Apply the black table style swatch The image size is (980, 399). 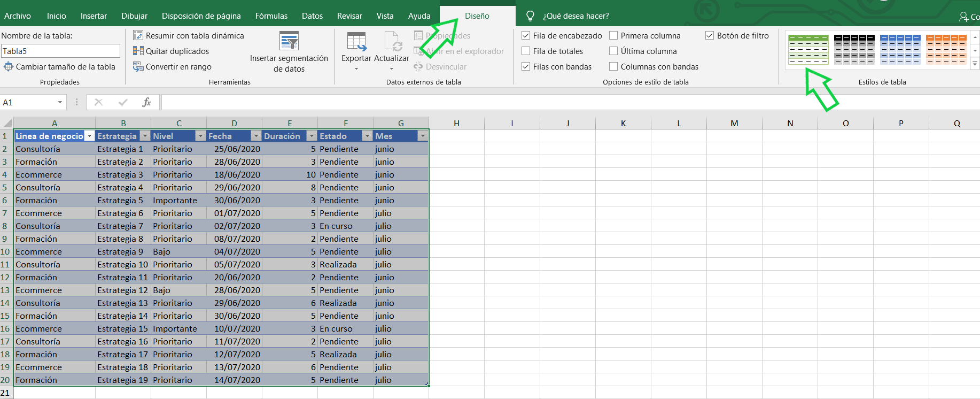854,49
